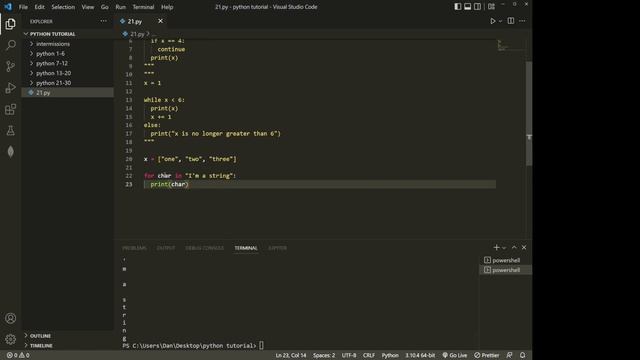The width and height of the screenshot is (640, 360).
Task: Open the MongoDB leaf view
Action: click(x=11, y=152)
